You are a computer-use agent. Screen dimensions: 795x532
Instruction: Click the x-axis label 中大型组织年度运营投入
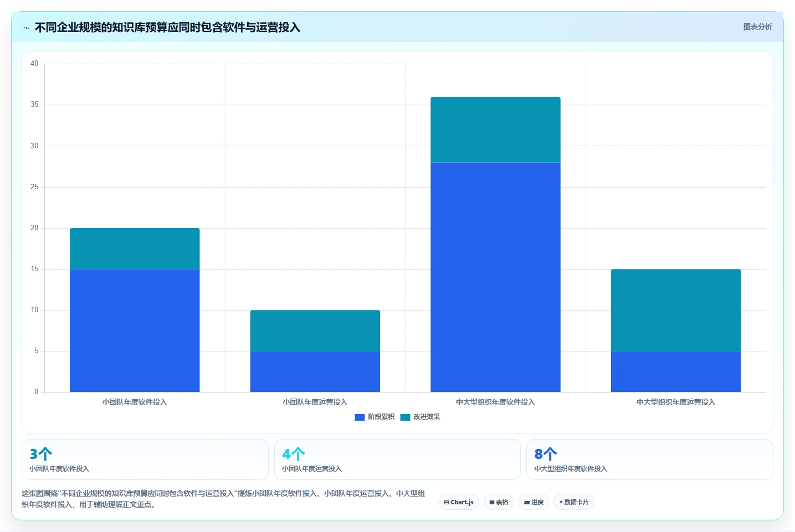pyautogui.click(x=676, y=402)
